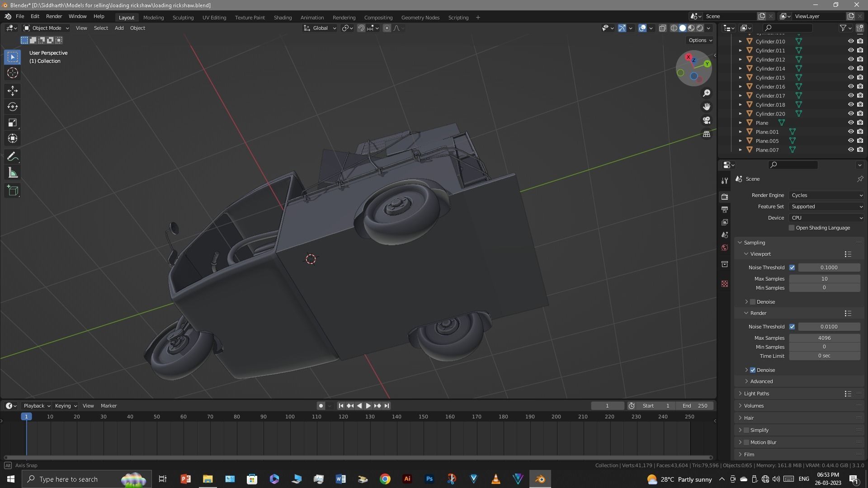
Task: Click the Select Box tool
Action: (x=13, y=57)
